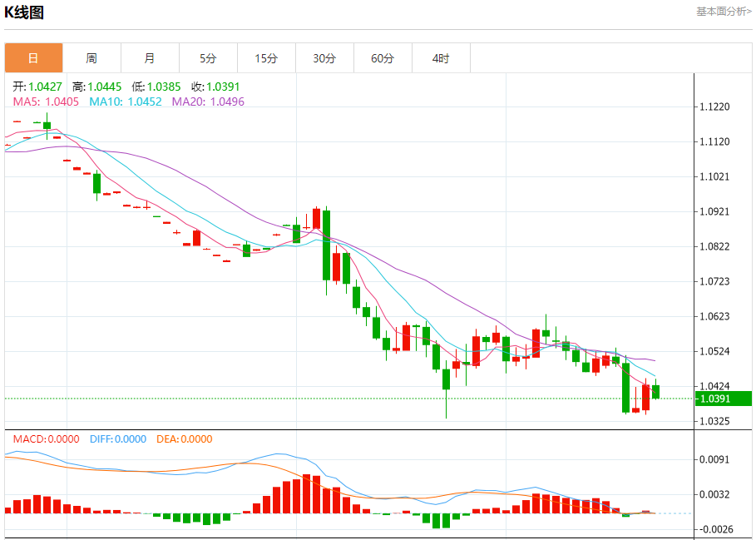The width and height of the screenshot is (756, 540).
Task: Click the 1.0524 price axis label
Action: point(715,351)
